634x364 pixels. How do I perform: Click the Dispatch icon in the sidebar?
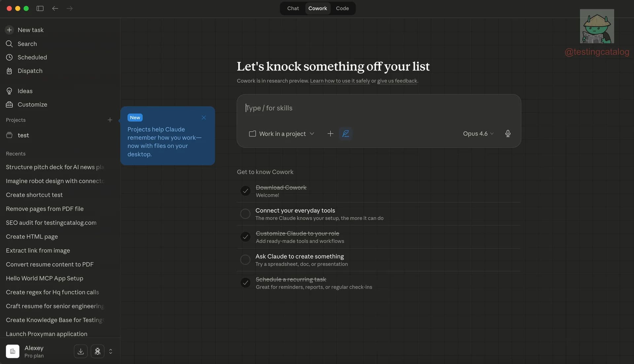(x=9, y=71)
